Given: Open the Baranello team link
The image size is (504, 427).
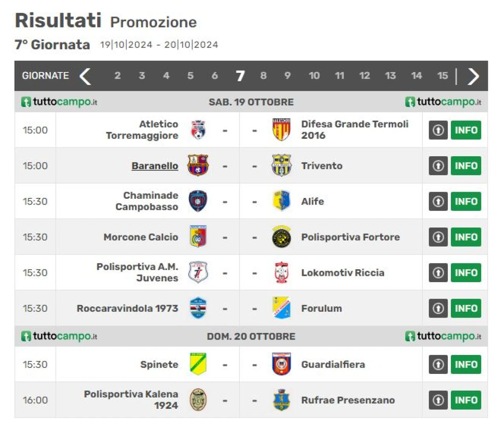Looking at the screenshot, I should [x=155, y=166].
